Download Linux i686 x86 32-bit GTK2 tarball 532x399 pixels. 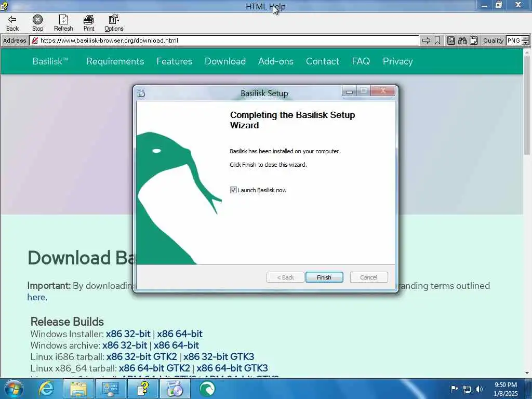pos(141,356)
